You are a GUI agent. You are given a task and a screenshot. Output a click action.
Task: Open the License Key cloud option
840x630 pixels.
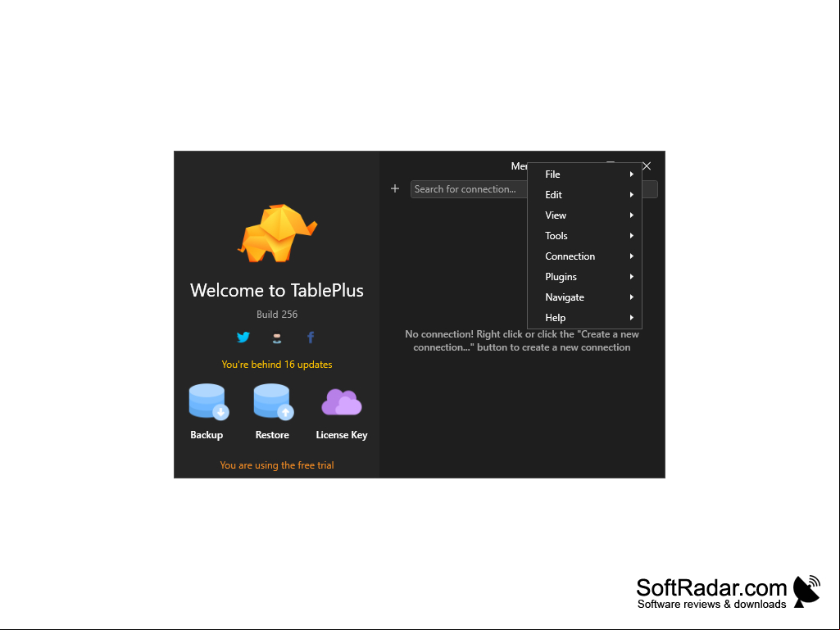[342, 414]
